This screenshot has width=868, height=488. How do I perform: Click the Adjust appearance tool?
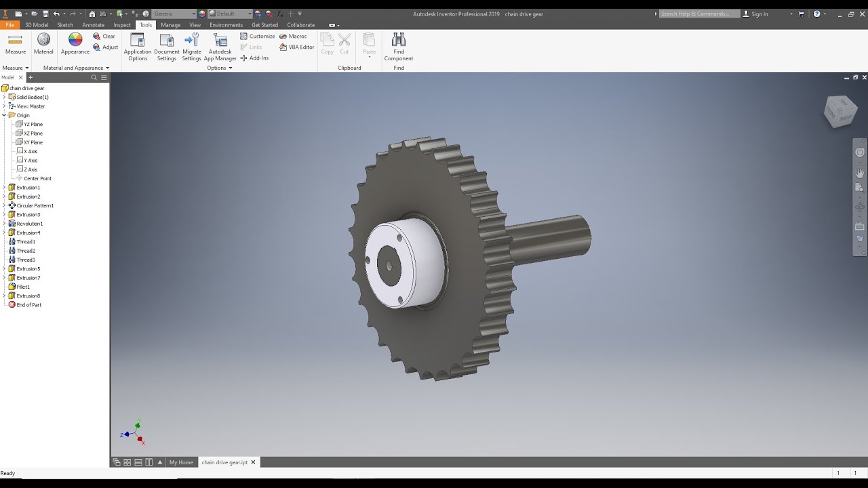click(105, 47)
